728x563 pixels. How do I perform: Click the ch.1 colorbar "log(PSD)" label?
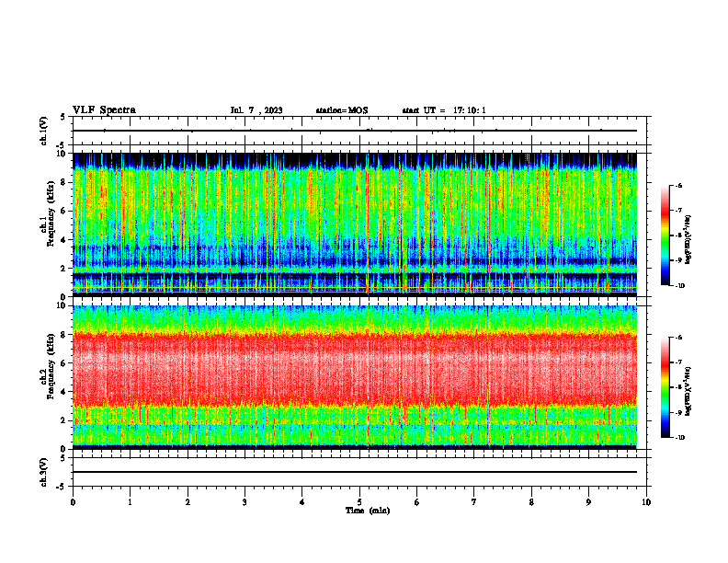(x=688, y=240)
